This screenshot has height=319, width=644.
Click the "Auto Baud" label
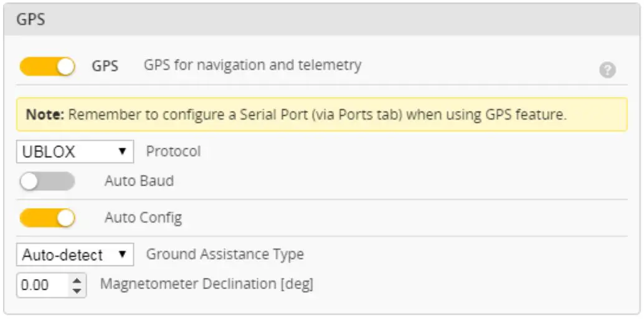click(x=139, y=181)
